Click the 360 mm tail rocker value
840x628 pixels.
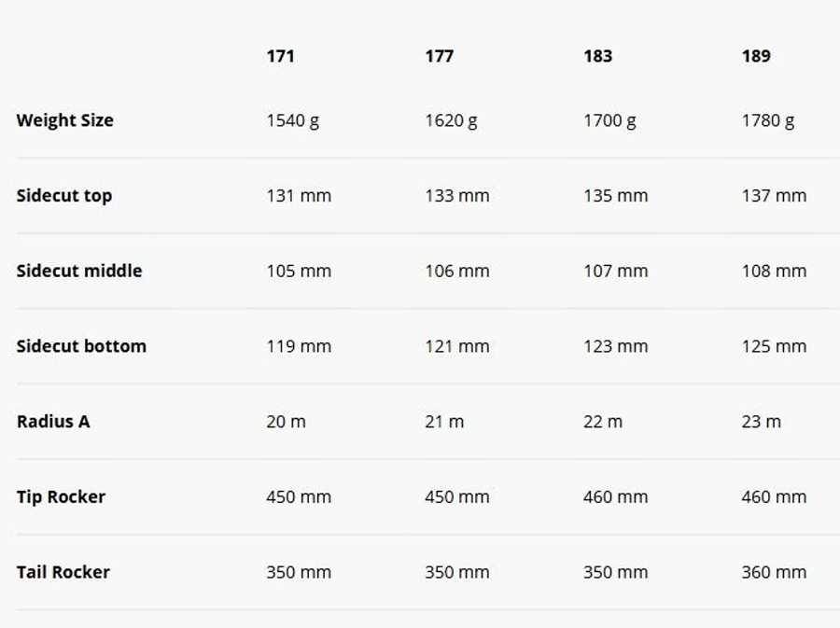click(774, 572)
